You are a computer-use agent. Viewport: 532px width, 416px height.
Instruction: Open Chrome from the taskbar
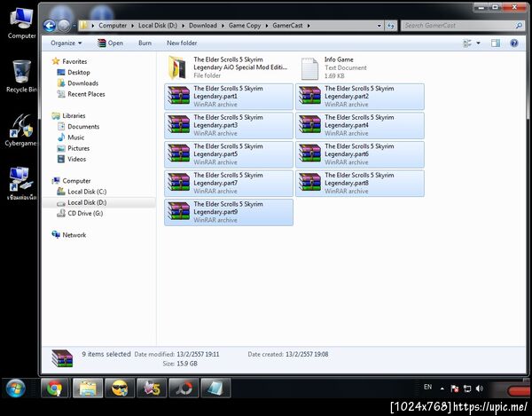[x=55, y=389]
